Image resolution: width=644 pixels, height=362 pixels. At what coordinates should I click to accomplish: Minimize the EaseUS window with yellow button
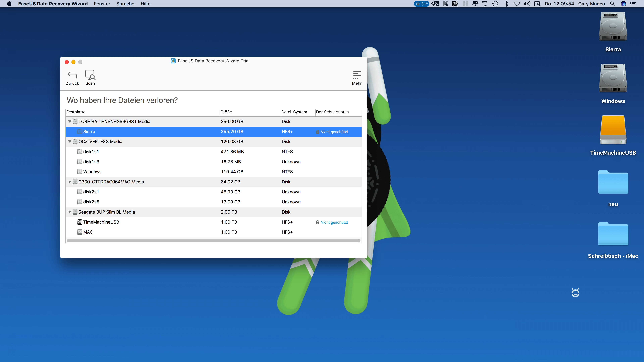[73, 62]
